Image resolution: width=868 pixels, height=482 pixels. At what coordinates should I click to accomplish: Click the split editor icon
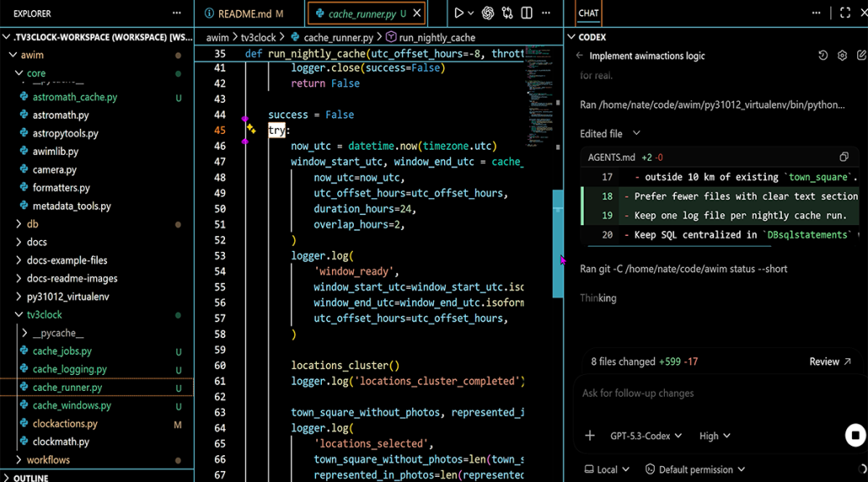pyautogui.click(x=527, y=13)
